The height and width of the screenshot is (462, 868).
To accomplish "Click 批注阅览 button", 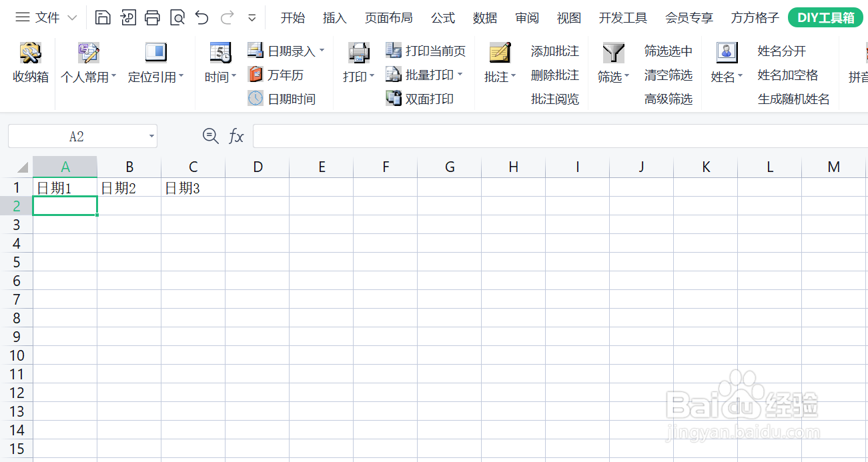I will [x=555, y=99].
